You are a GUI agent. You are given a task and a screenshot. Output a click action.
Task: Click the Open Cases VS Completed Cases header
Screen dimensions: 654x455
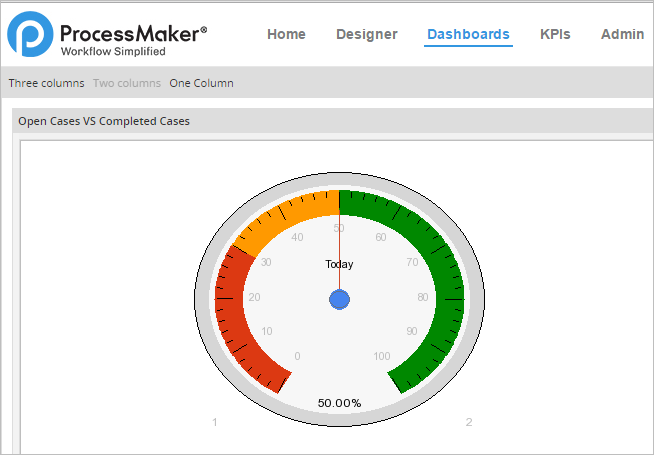tap(104, 122)
